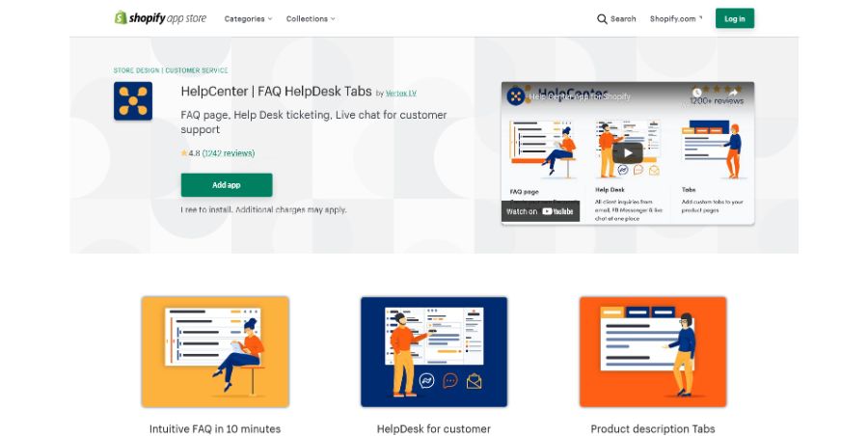Open Watch on YouTube link

540,211
